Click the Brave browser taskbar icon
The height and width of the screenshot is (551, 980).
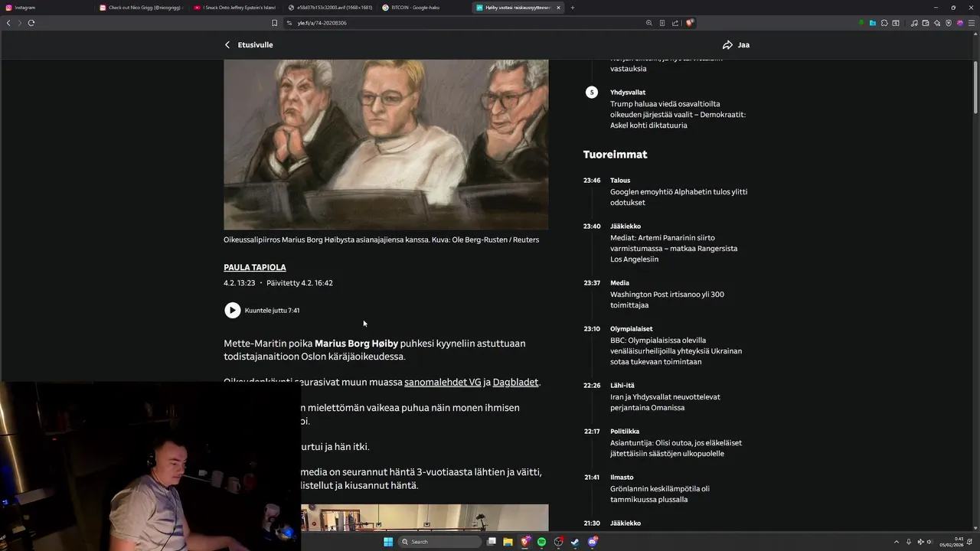click(524, 542)
